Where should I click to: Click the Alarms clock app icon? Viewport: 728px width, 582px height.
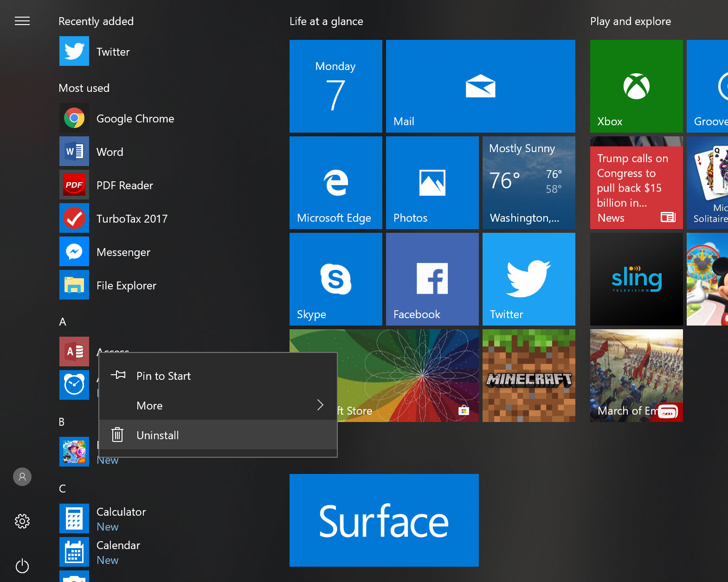[x=74, y=385]
